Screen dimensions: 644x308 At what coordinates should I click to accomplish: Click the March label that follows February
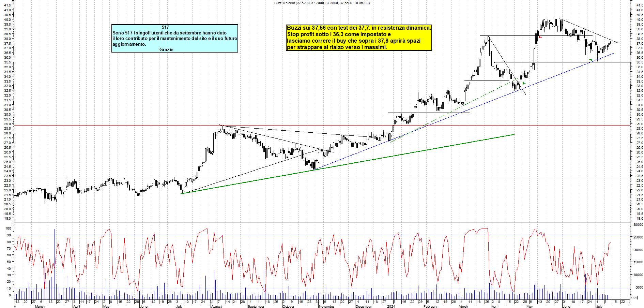coord(463,306)
